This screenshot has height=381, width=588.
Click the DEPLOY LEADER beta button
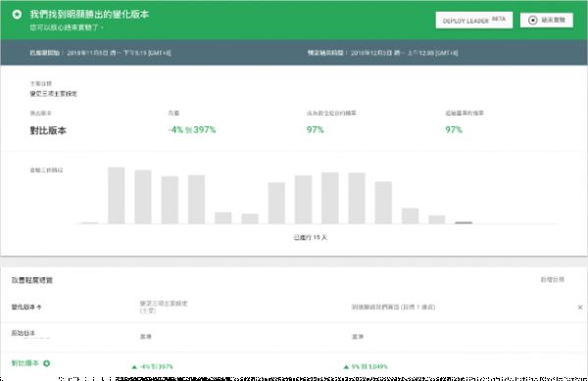pyautogui.click(x=474, y=21)
